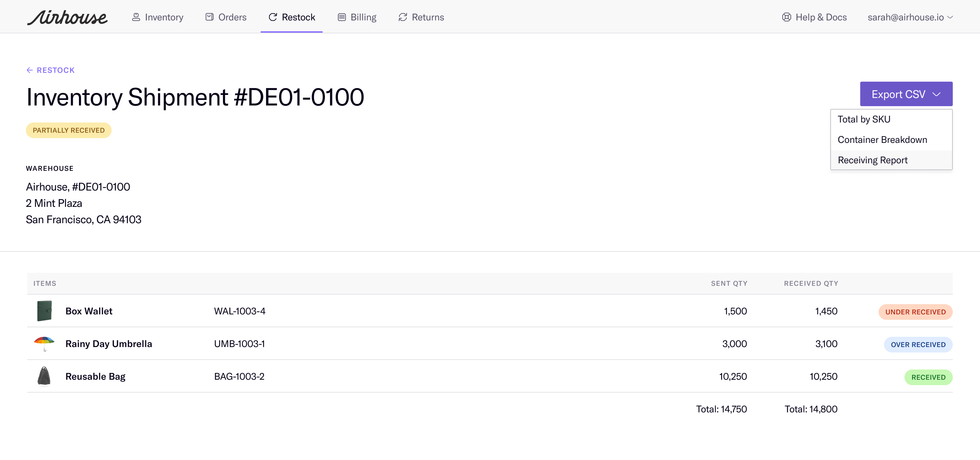Select Total by SKU export option
Viewport: 980px width, 460px height.
click(864, 119)
